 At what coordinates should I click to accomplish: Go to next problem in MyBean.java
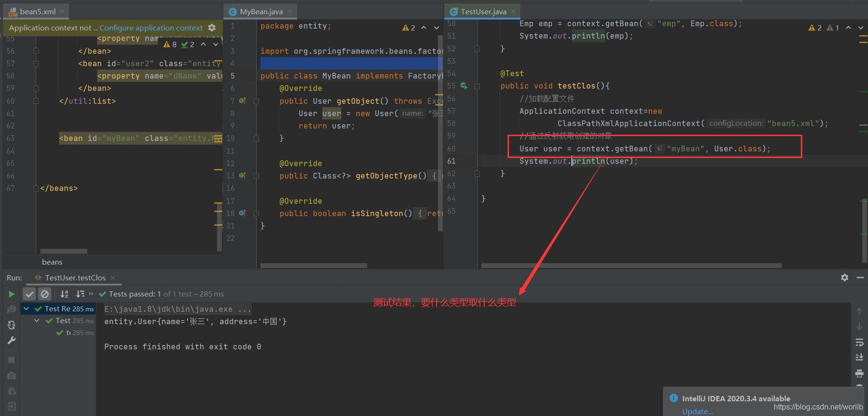[x=437, y=28]
